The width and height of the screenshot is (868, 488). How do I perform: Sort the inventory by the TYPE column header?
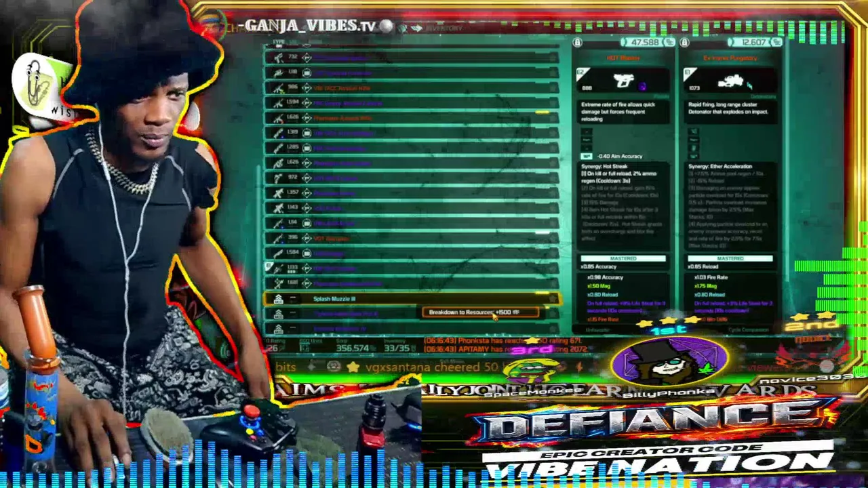tap(278, 42)
